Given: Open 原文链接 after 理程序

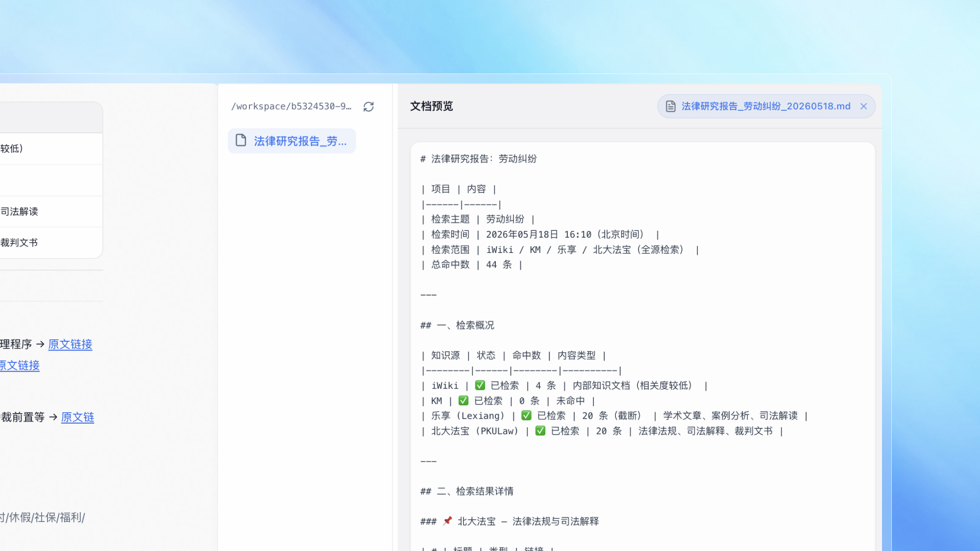Looking at the screenshot, I should point(70,344).
